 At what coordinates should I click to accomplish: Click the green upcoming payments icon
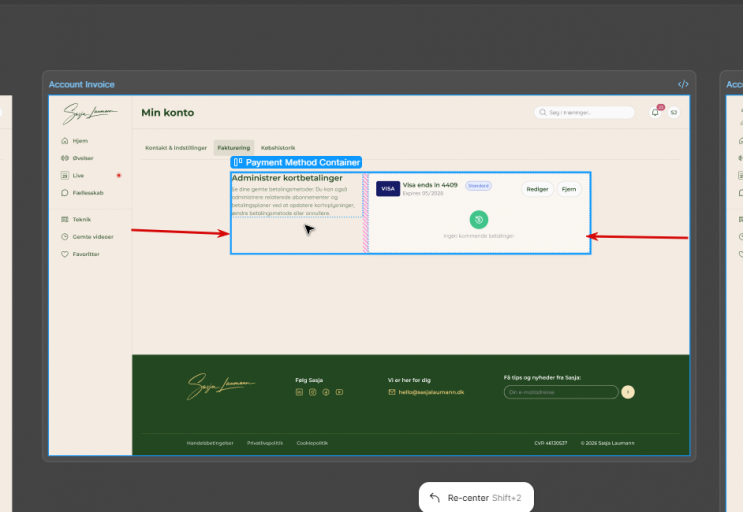pos(479,220)
